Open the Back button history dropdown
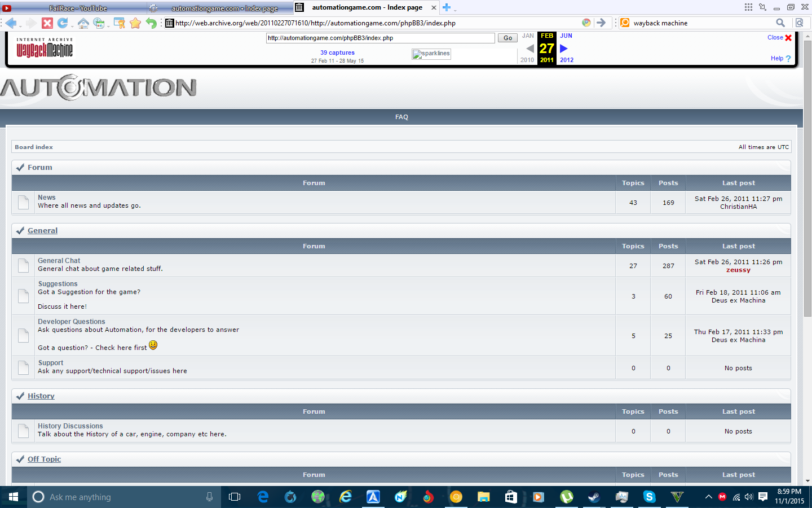The image size is (812, 508). point(20,25)
